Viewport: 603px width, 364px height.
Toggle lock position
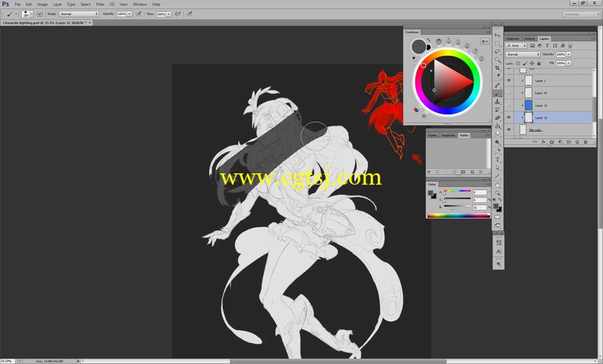pos(532,63)
